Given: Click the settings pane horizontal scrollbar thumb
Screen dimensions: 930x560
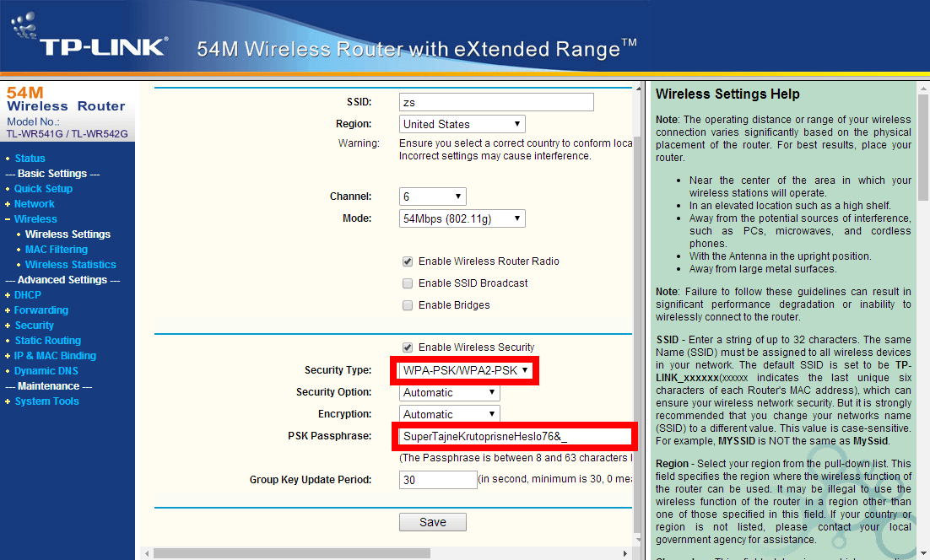Looking at the screenshot, I should pyautogui.click(x=292, y=553).
